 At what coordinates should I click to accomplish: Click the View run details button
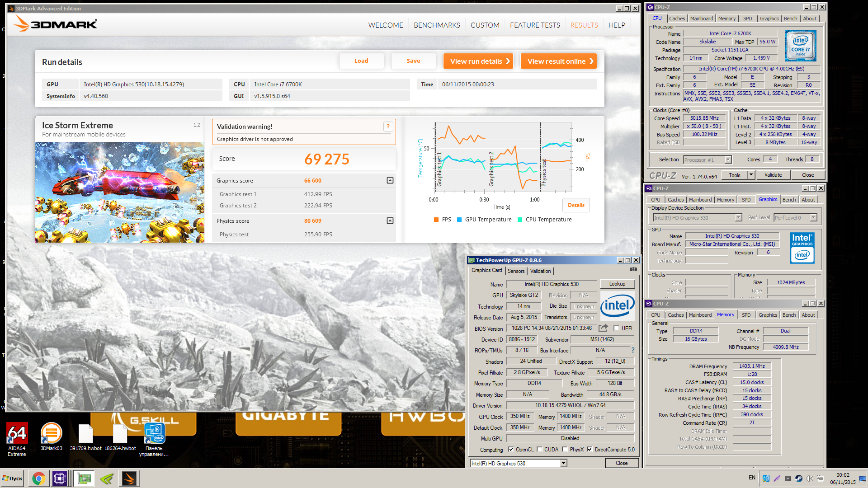(x=478, y=61)
